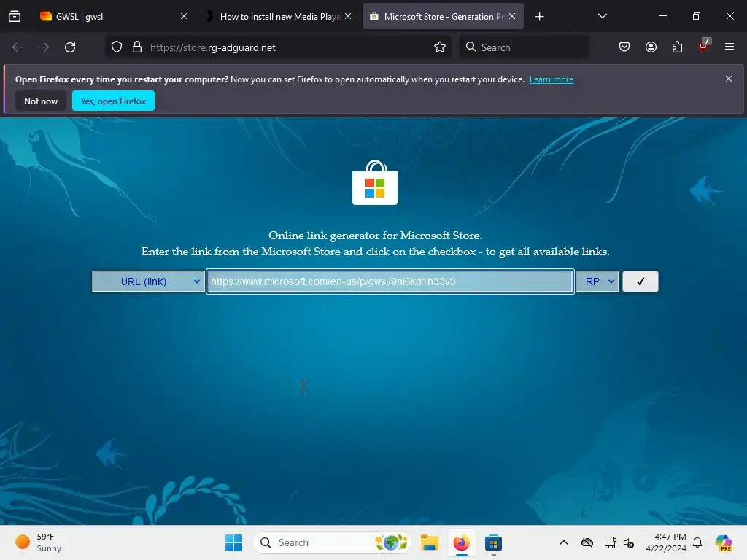Open notifications bell icon
The width and height of the screenshot is (747, 560).
tap(698, 542)
